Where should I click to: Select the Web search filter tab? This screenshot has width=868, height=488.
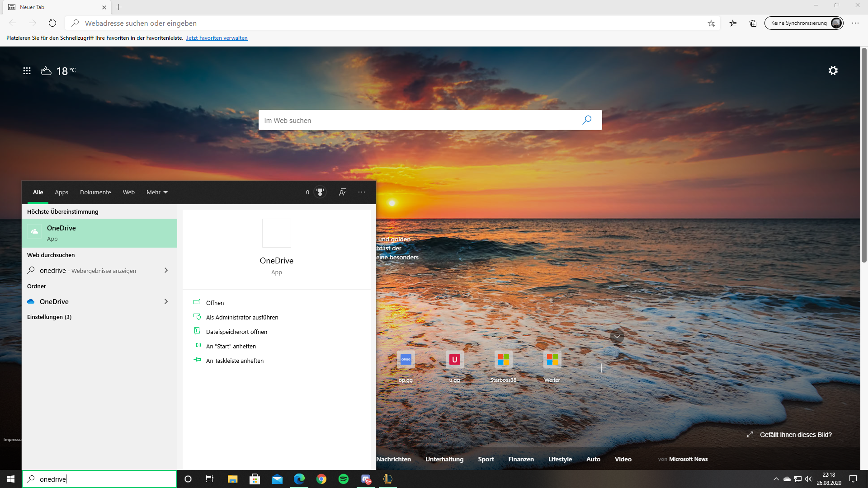point(129,192)
